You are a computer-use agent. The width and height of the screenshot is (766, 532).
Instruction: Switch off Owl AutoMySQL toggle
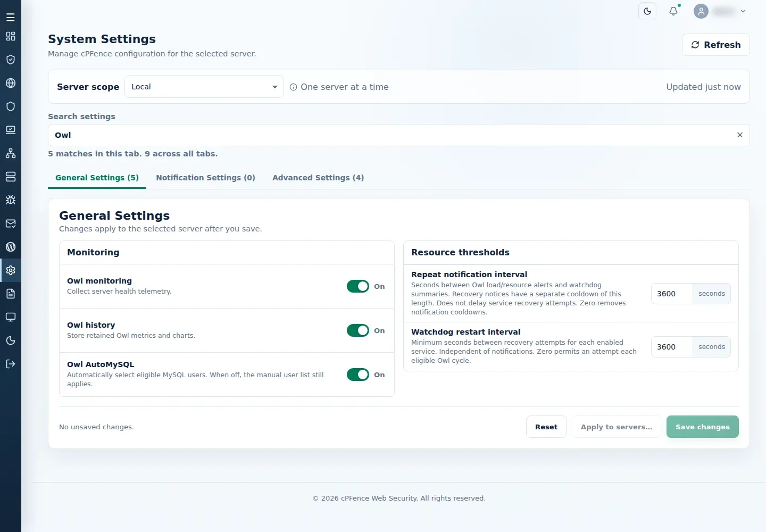point(358,375)
